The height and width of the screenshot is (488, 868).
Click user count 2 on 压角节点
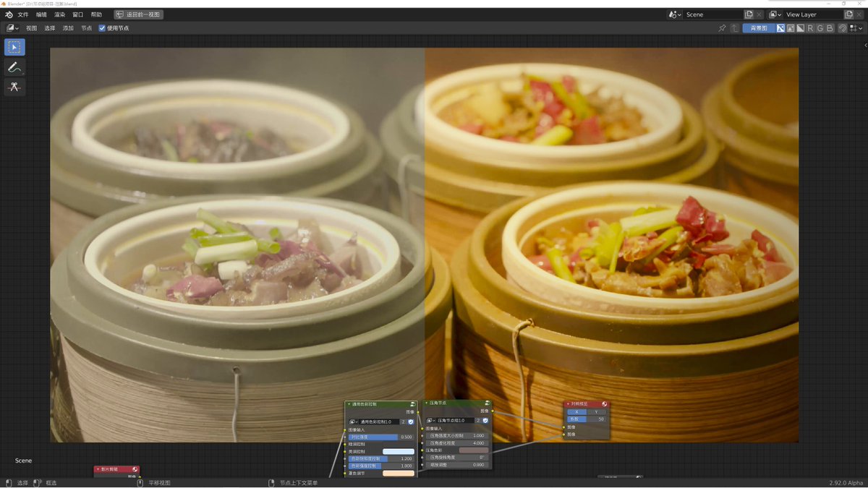click(478, 420)
